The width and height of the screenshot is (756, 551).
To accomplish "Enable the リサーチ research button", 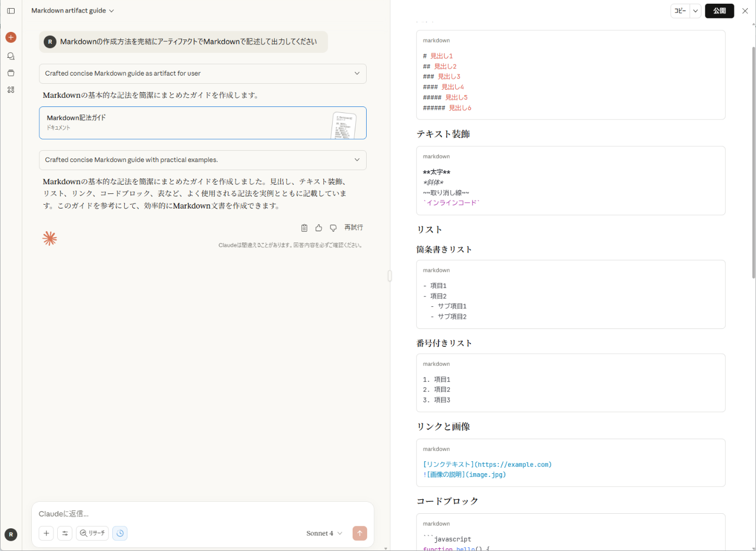I will [92, 533].
